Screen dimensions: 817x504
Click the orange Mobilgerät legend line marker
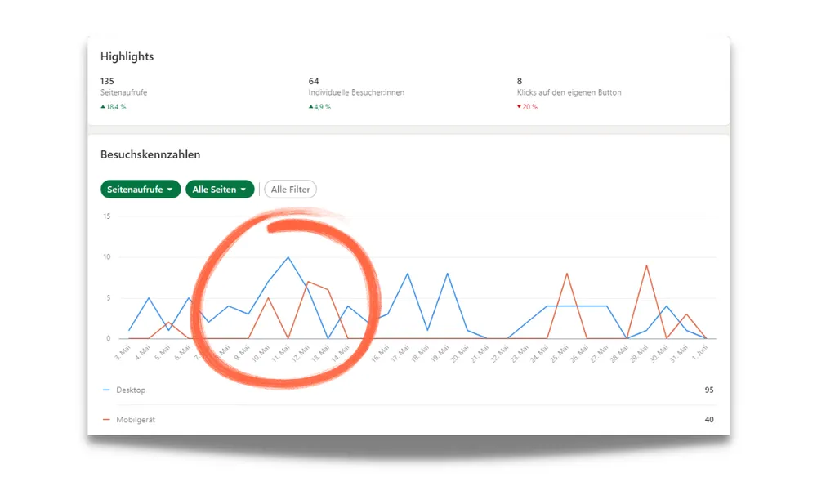click(106, 420)
